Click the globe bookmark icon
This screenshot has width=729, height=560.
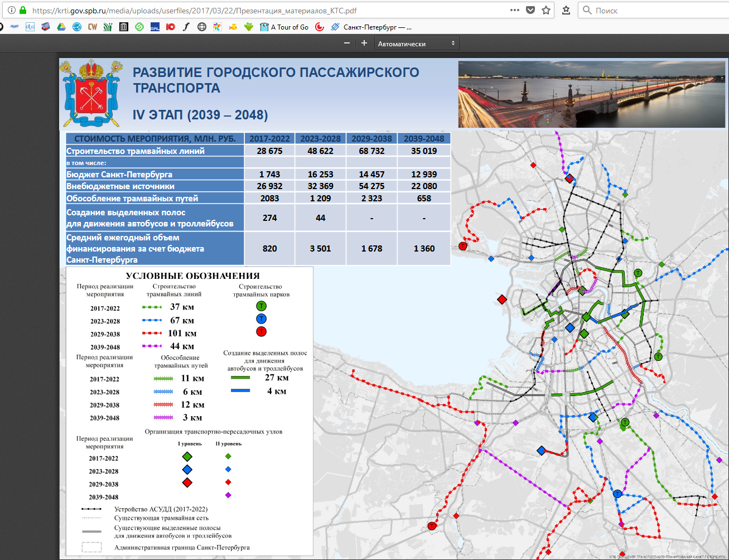point(202,27)
